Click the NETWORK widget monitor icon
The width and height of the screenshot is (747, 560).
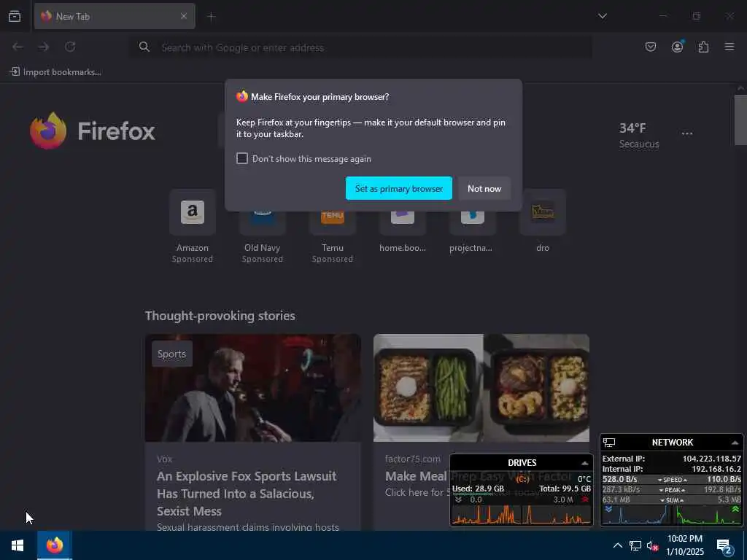[609, 443]
